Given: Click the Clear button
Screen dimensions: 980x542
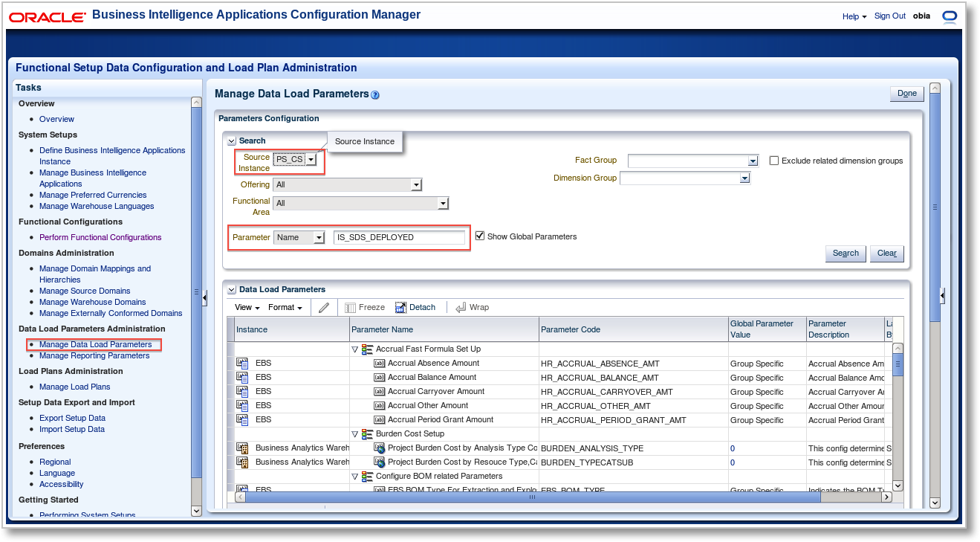Looking at the screenshot, I should (887, 254).
